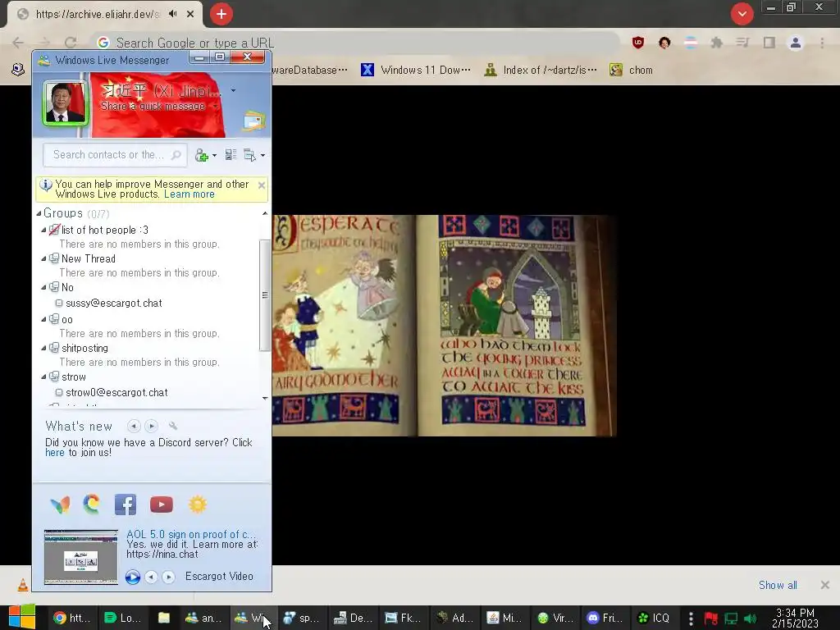
Task: Click Show all in the downloads bar
Action: click(x=778, y=585)
